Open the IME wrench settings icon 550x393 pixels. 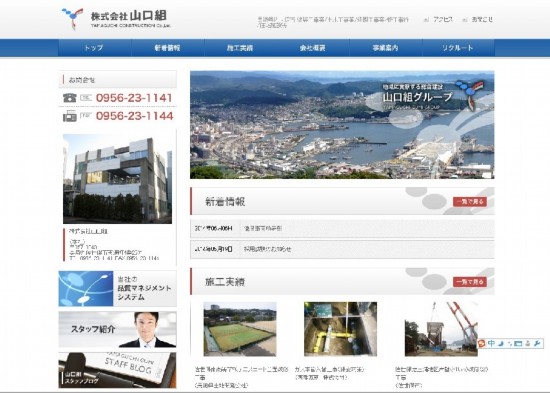[537, 343]
